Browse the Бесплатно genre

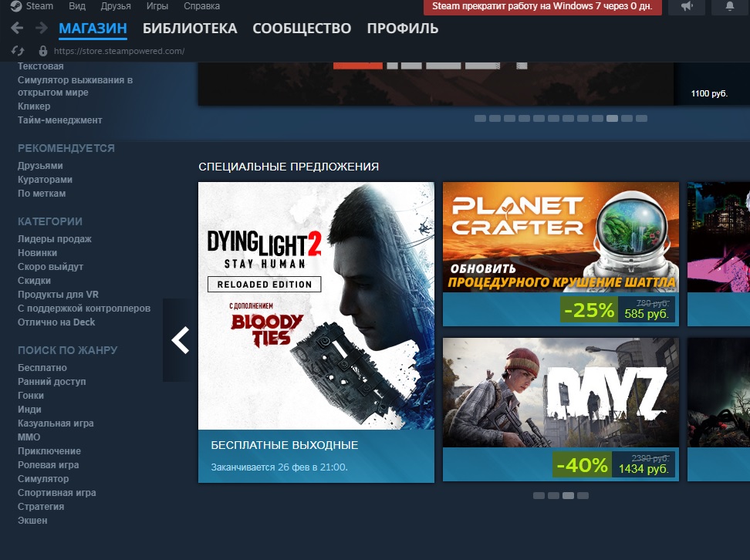42,367
